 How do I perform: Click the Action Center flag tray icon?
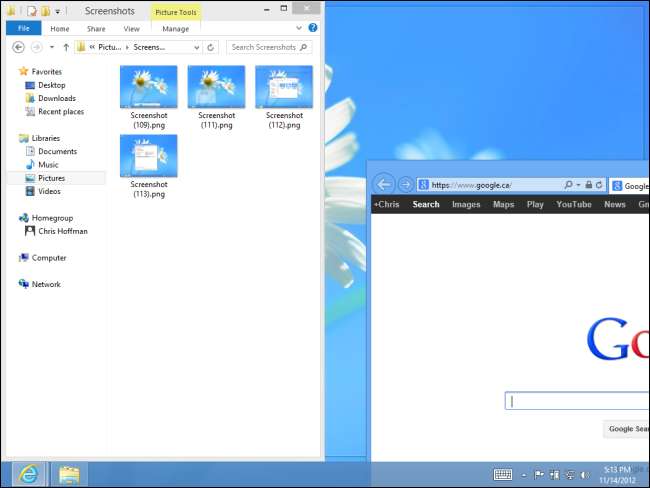(539, 475)
